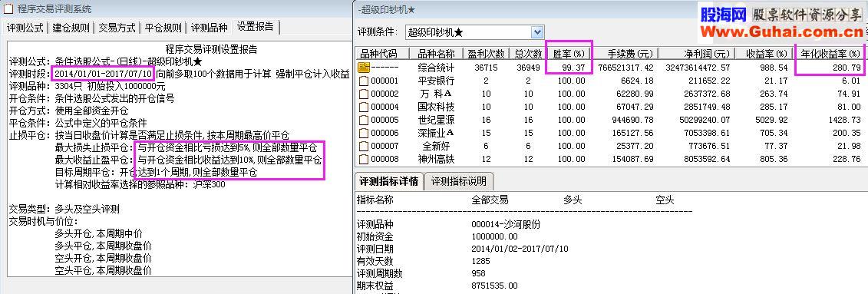Click the document icon beside code 000006
This screenshot has height=294, width=868.
tap(364, 133)
